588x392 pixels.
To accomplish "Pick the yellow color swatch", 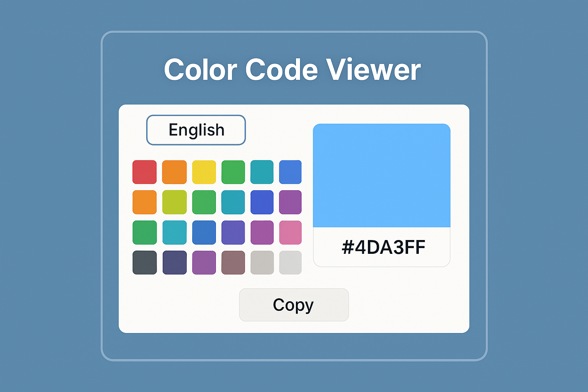I will coord(204,172).
